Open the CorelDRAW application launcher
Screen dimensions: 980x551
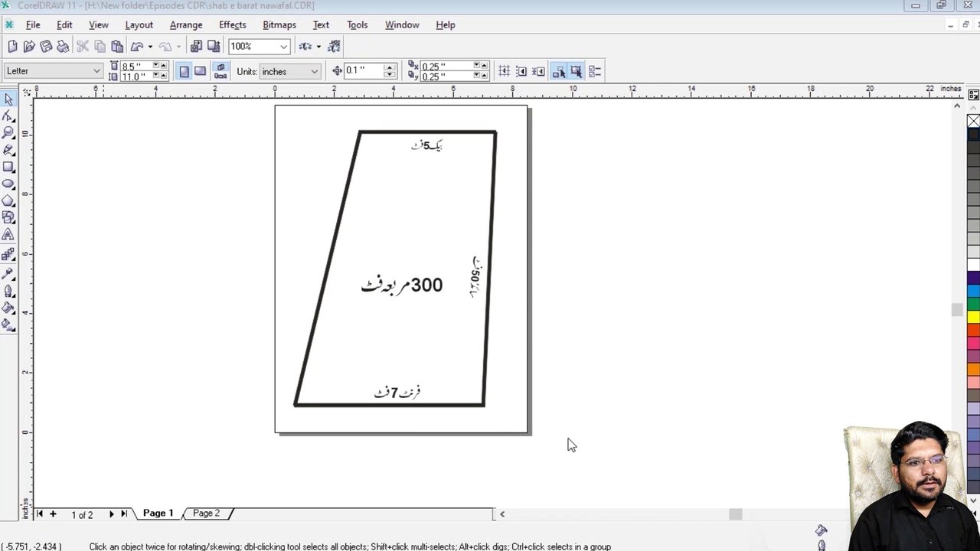coord(305,47)
